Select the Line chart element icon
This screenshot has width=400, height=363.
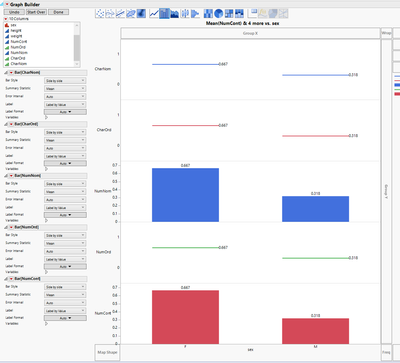[154, 14]
